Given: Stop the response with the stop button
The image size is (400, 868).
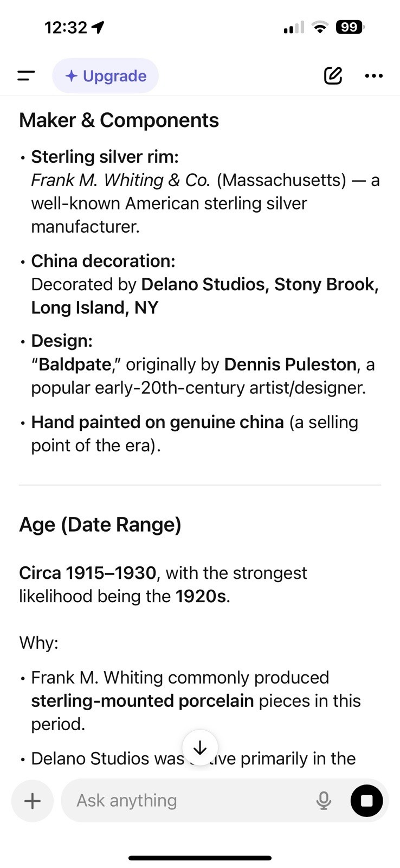Looking at the screenshot, I should (366, 801).
